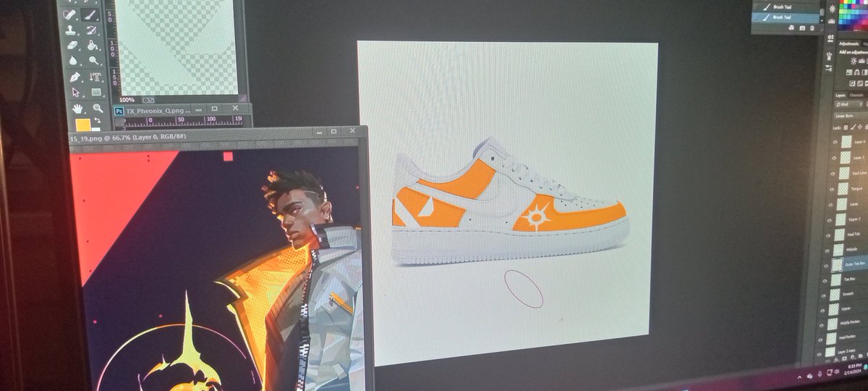Viewport: 868px width, 391px height.
Task: Select the Swoosh layer
Action: click(846, 295)
